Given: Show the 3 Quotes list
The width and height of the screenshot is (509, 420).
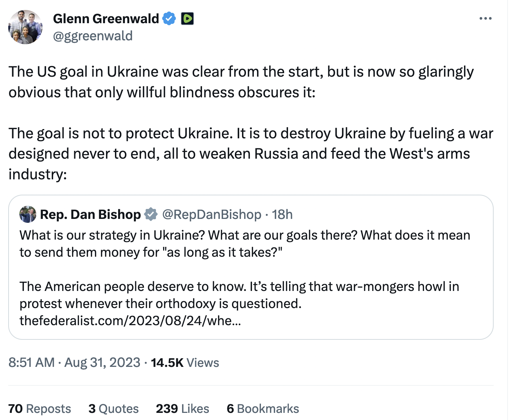Looking at the screenshot, I should 114,409.
